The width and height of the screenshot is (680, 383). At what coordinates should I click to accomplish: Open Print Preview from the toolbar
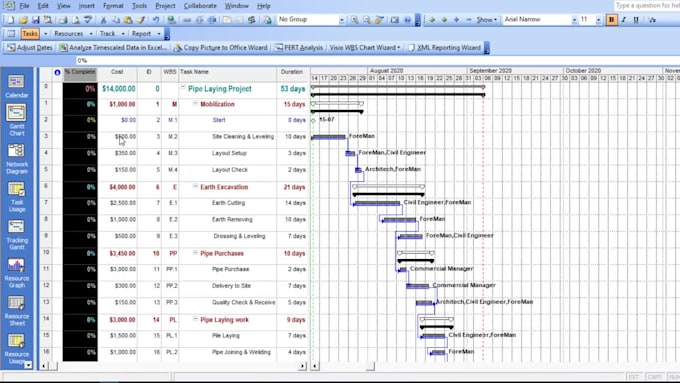(x=75, y=20)
